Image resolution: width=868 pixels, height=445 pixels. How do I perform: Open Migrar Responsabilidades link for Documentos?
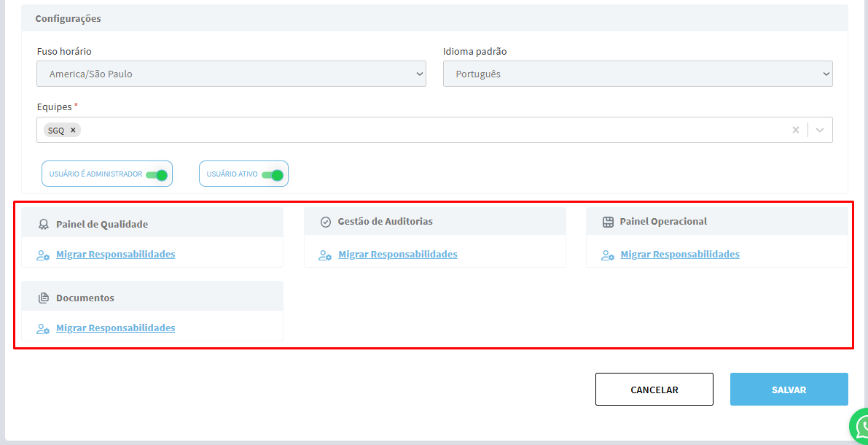pyautogui.click(x=115, y=328)
